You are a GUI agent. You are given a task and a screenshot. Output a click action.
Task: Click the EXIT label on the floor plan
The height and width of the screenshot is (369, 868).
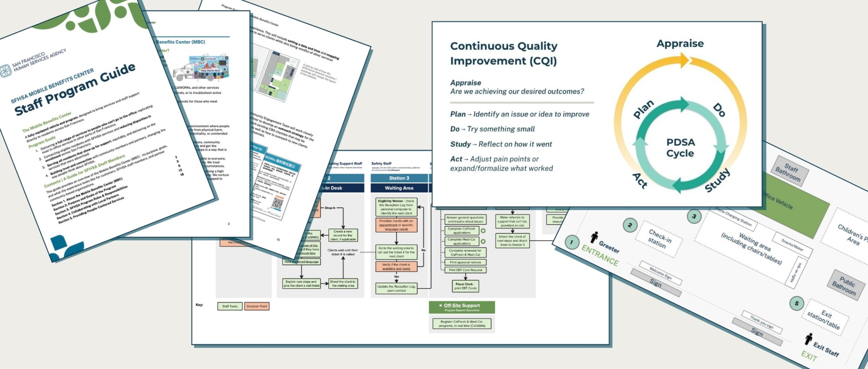(809, 356)
